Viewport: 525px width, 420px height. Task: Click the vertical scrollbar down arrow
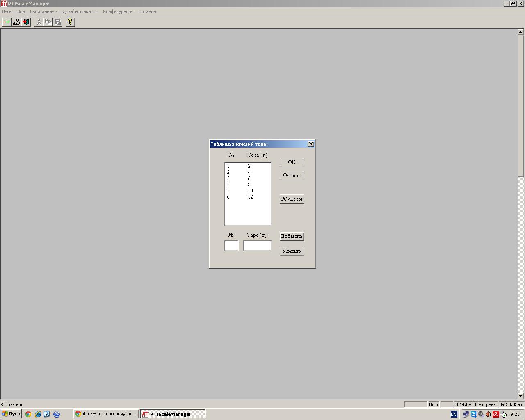click(521, 396)
